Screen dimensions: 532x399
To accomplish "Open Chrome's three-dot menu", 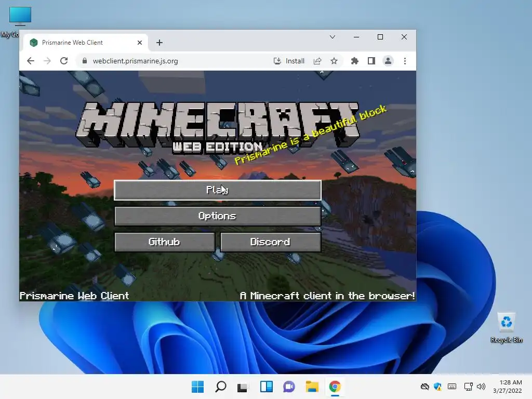I will click(x=405, y=61).
